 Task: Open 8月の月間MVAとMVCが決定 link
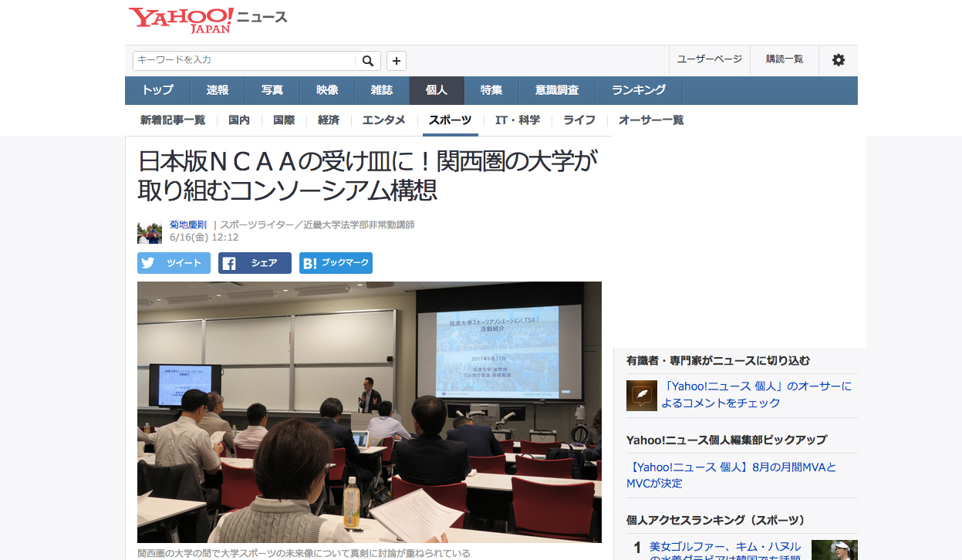[731, 475]
